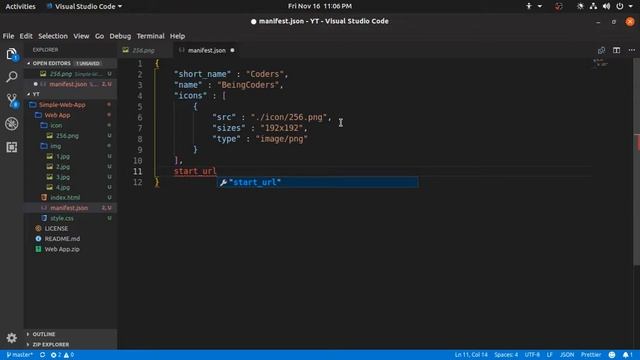Click the split editor icon

[616, 50]
